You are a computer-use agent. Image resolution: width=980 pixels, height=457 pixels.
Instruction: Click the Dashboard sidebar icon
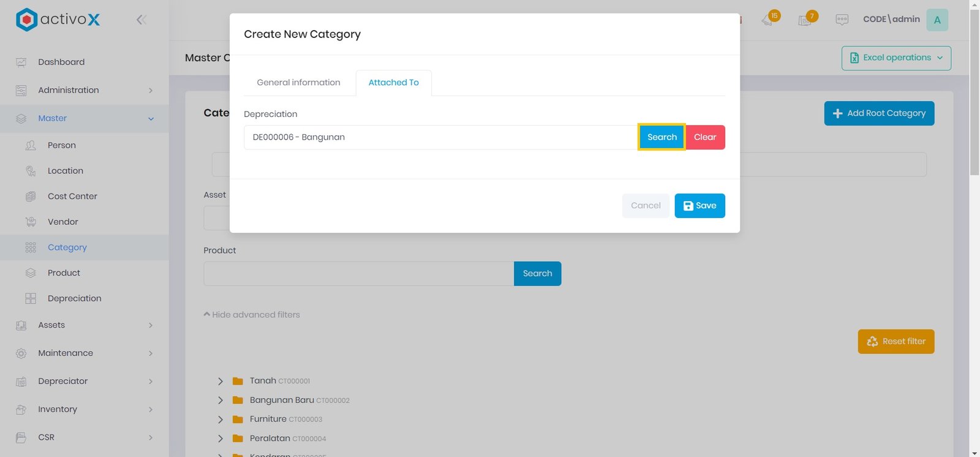[x=21, y=62]
